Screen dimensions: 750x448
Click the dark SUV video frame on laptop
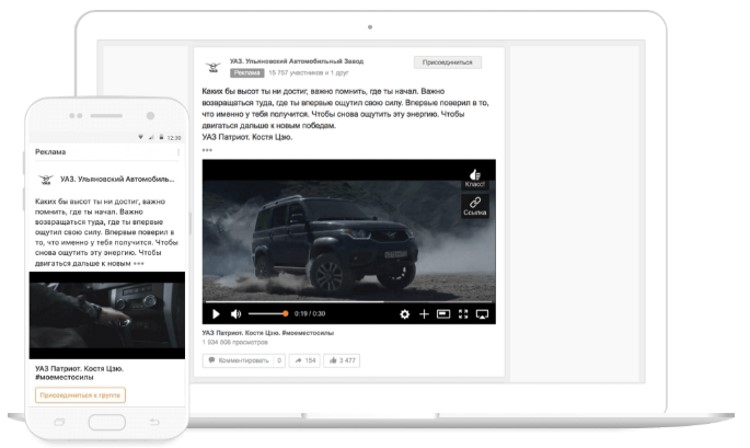(x=349, y=239)
